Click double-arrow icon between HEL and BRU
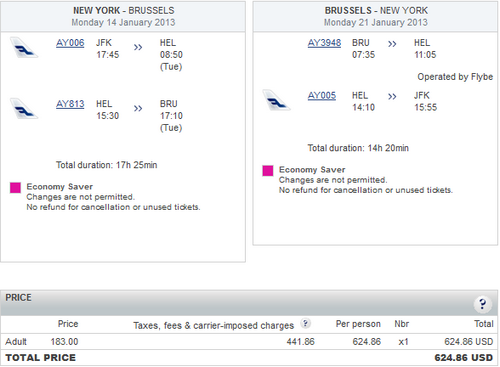This screenshot has width=500, height=367. click(138, 108)
